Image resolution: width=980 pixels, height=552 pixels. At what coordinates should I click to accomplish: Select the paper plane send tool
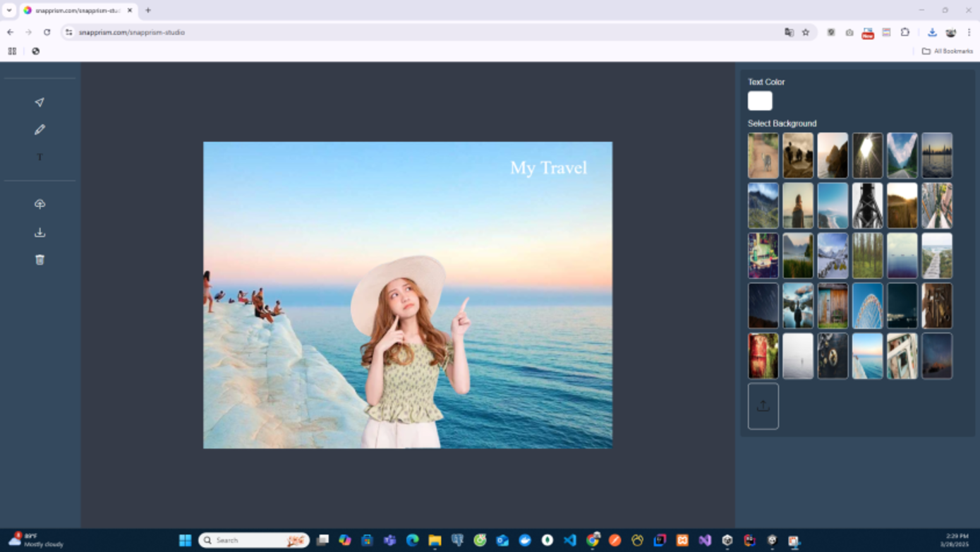click(x=40, y=102)
